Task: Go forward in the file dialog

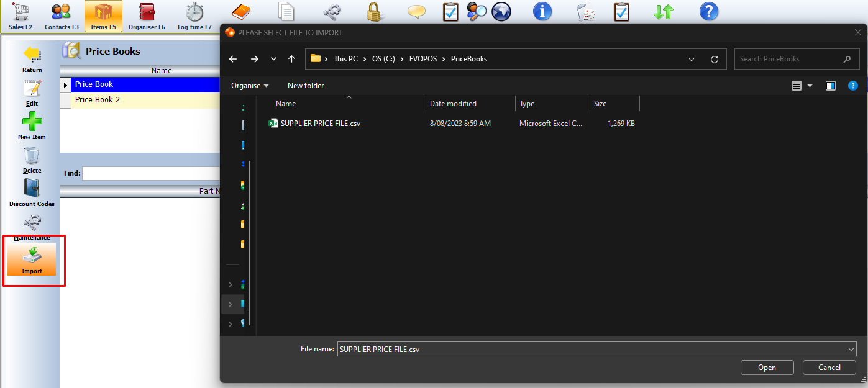Action: click(x=254, y=59)
